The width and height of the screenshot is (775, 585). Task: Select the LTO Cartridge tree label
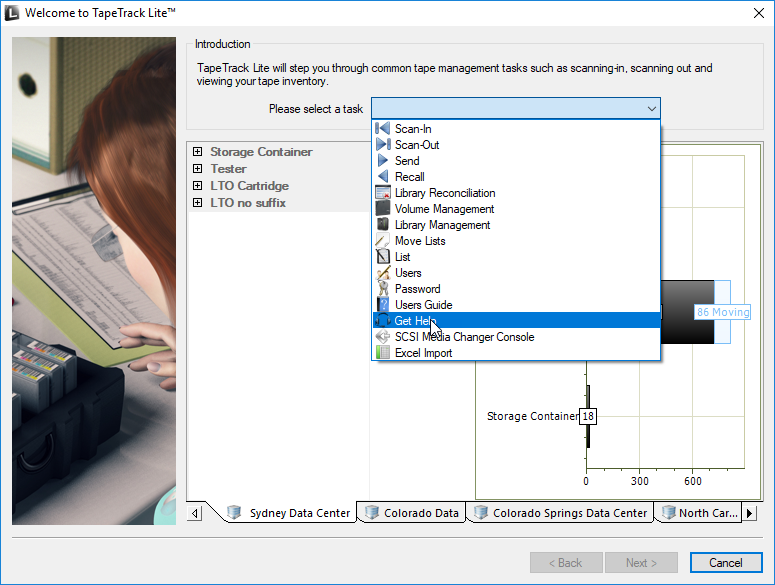coord(250,186)
